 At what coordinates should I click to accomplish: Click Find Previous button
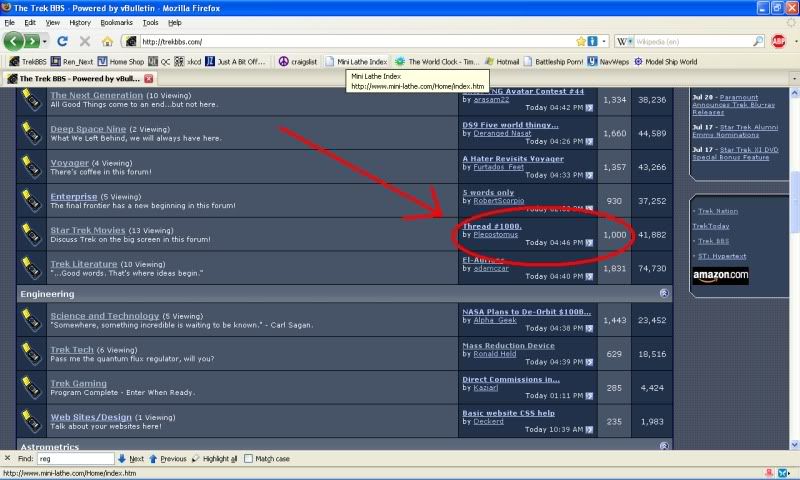click(x=168, y=459)
